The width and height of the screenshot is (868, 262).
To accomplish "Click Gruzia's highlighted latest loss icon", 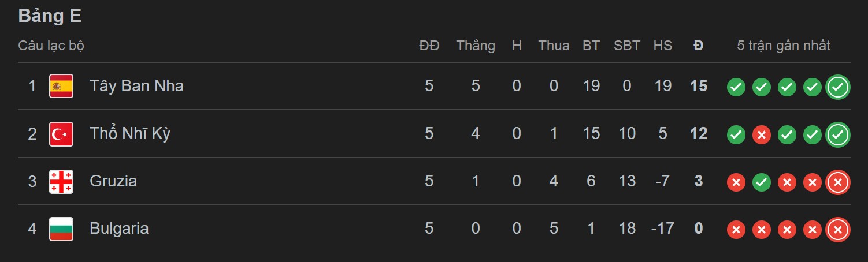I will [x=837, y=182].
